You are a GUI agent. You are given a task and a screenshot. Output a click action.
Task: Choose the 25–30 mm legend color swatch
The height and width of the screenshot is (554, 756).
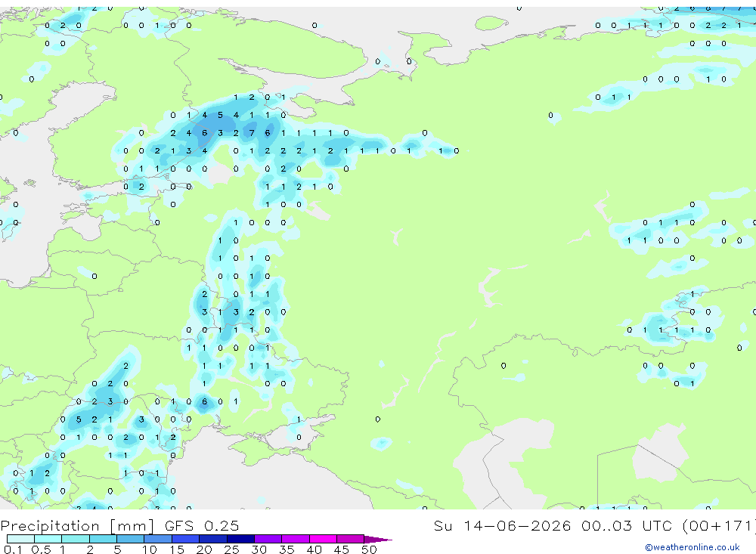click(240, 539)
